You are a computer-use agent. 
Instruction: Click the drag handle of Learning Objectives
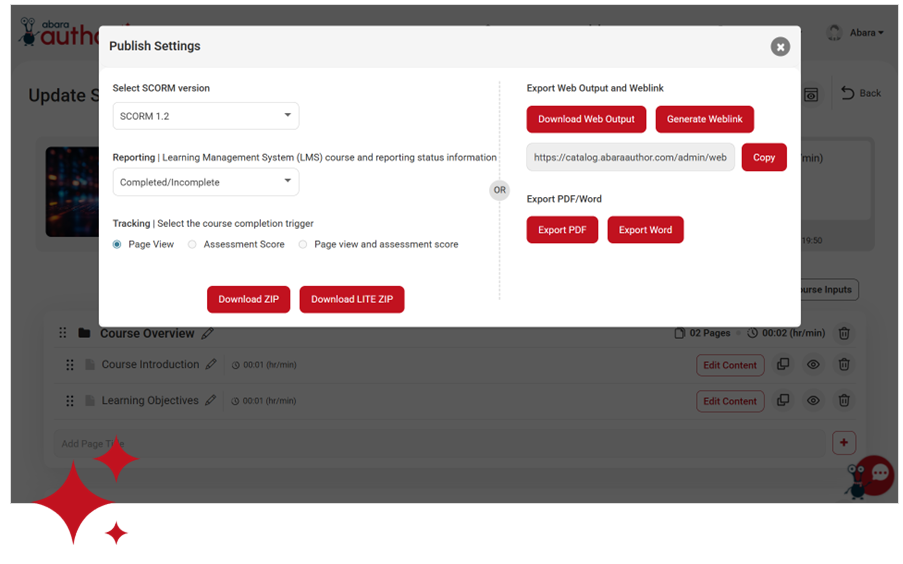(x=70, y=400)
